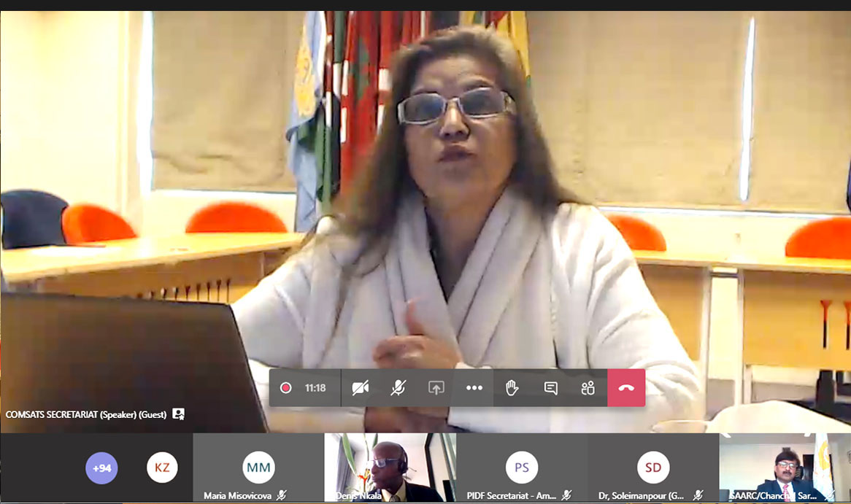Open Denis Nkala's video thumbnail
851x504 pixels.
(x=390, y=467)
